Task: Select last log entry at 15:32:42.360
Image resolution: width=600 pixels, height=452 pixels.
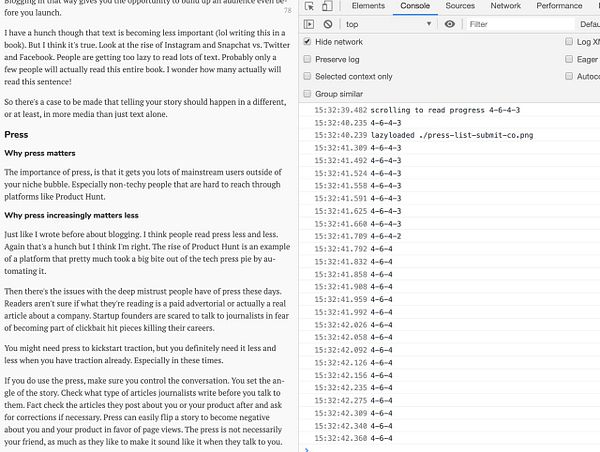Action: click(x=449, y=438)
